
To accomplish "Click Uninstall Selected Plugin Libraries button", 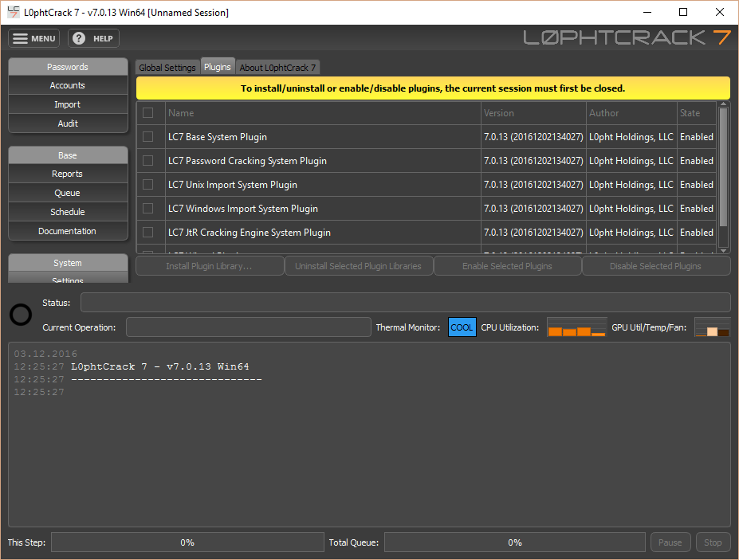I will pyautogui.click(x=359, y=266).
